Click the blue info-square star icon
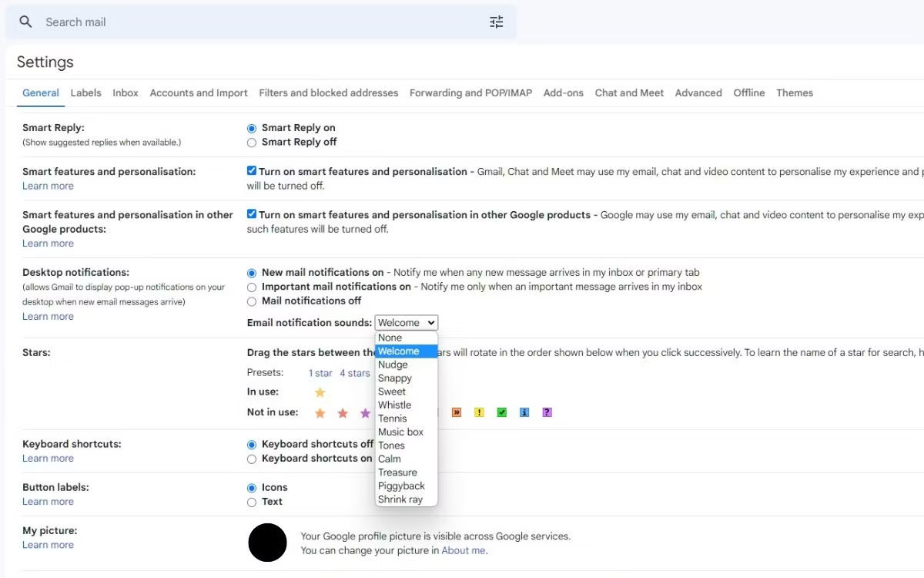This screenshot has height=578, width=924. click(524, 412)
